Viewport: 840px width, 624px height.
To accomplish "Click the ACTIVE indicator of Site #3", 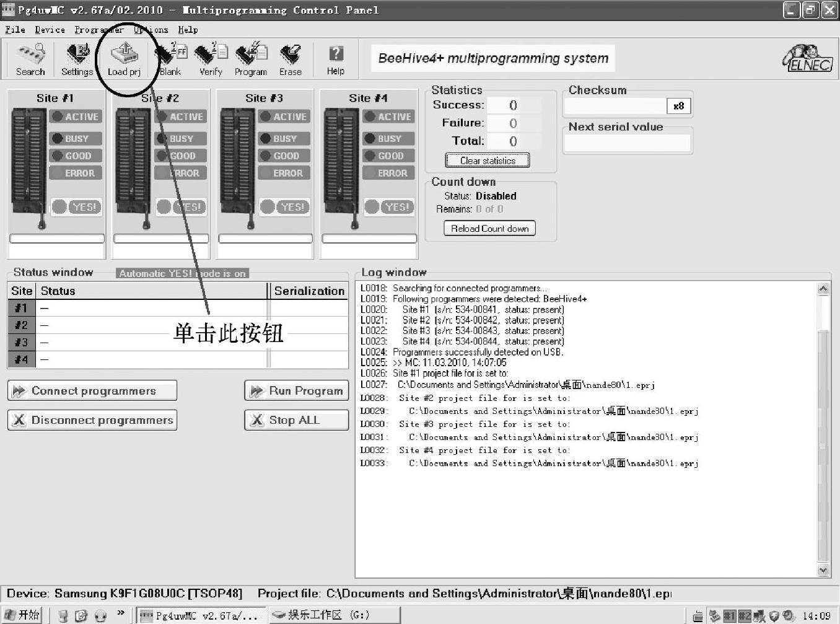I will 284,116.
